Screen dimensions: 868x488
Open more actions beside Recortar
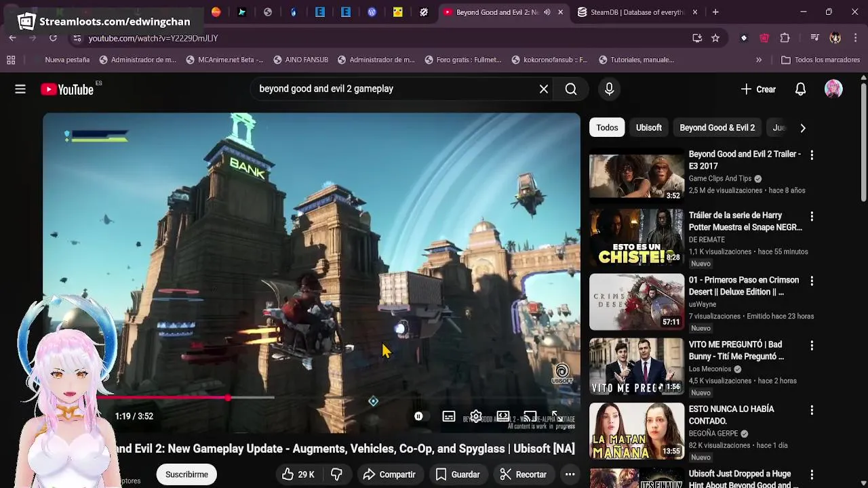pos(570,474)
